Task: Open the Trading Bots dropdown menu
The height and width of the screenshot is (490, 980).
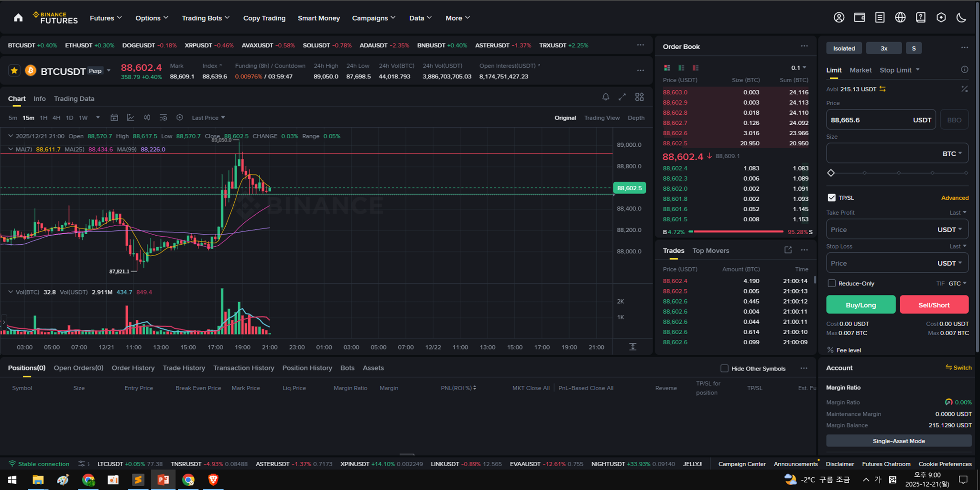Action: [x=206, y=18]
